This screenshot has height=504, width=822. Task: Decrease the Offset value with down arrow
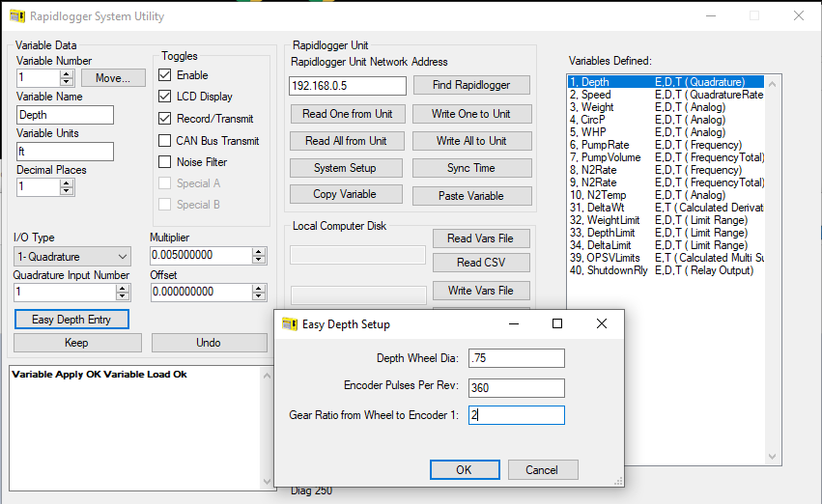click(259, 296)
